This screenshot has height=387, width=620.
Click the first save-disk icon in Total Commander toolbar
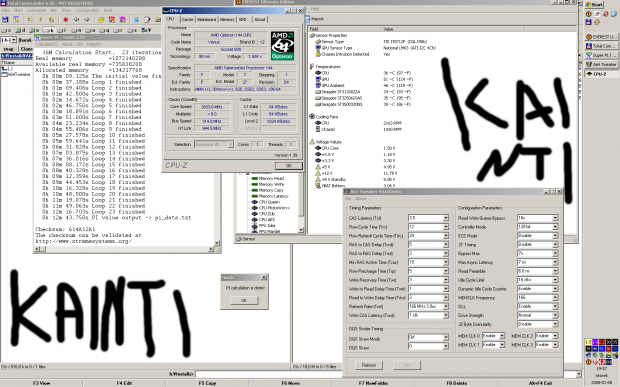(6, 19)
